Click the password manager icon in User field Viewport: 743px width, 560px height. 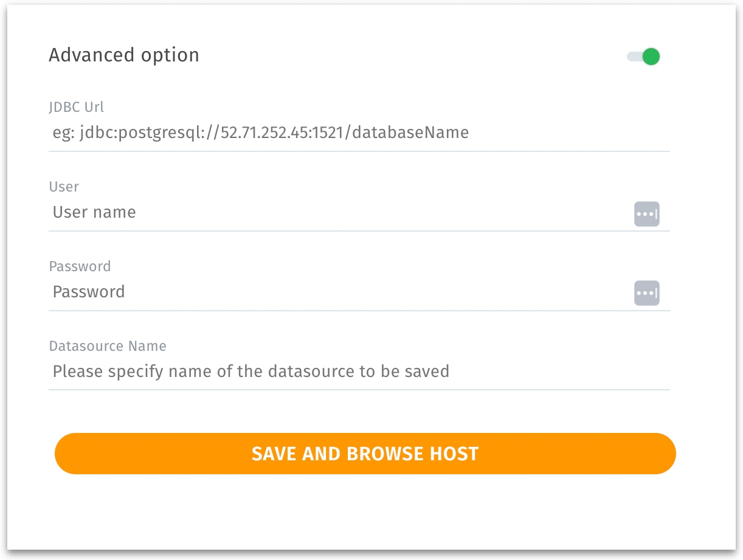coord(646,214)
